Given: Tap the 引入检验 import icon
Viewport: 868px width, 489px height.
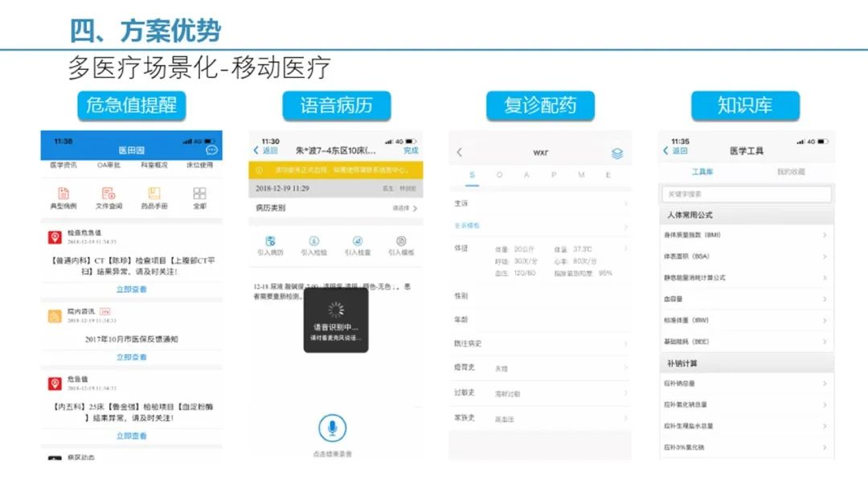Looking at the screenshot, I should (314, 241).
